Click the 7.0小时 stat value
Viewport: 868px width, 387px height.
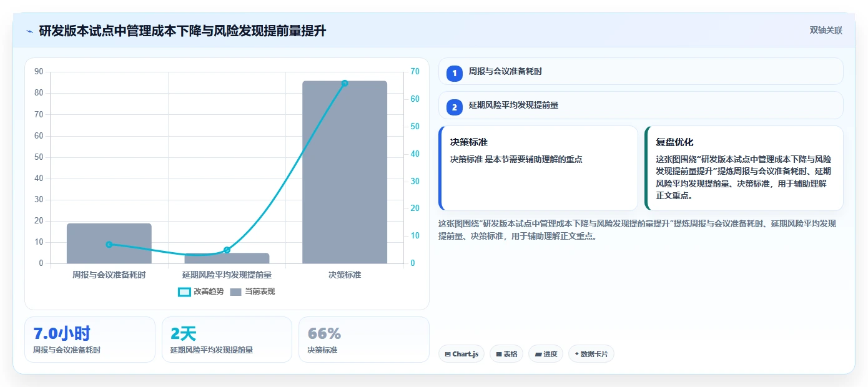point(62,333)
